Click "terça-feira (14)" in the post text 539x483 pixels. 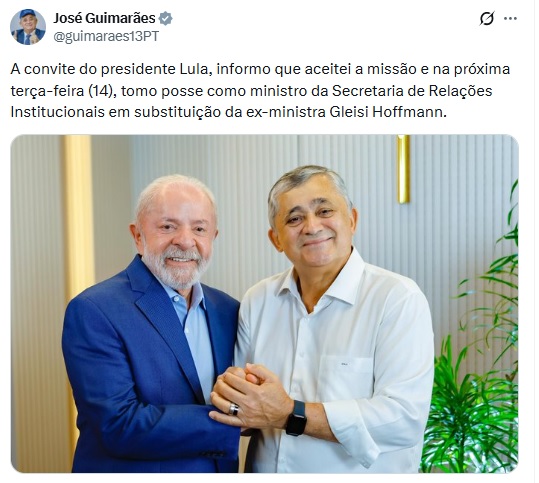(x=62, y=91)
